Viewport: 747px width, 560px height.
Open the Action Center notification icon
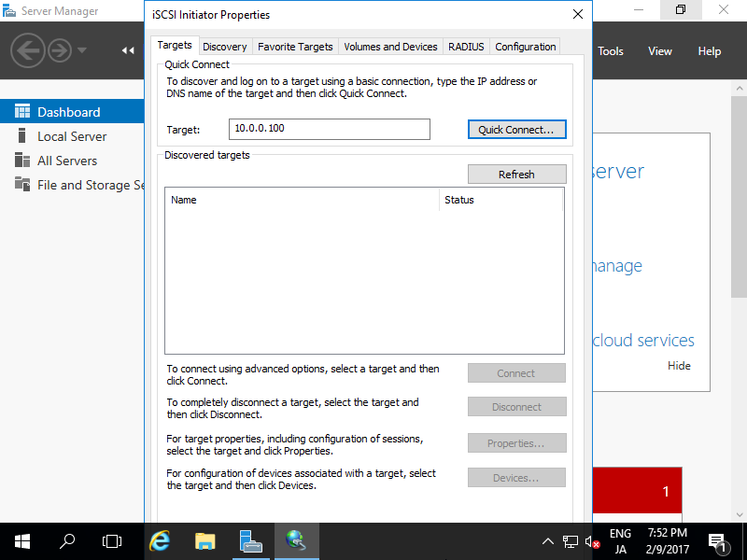point(717,542)
